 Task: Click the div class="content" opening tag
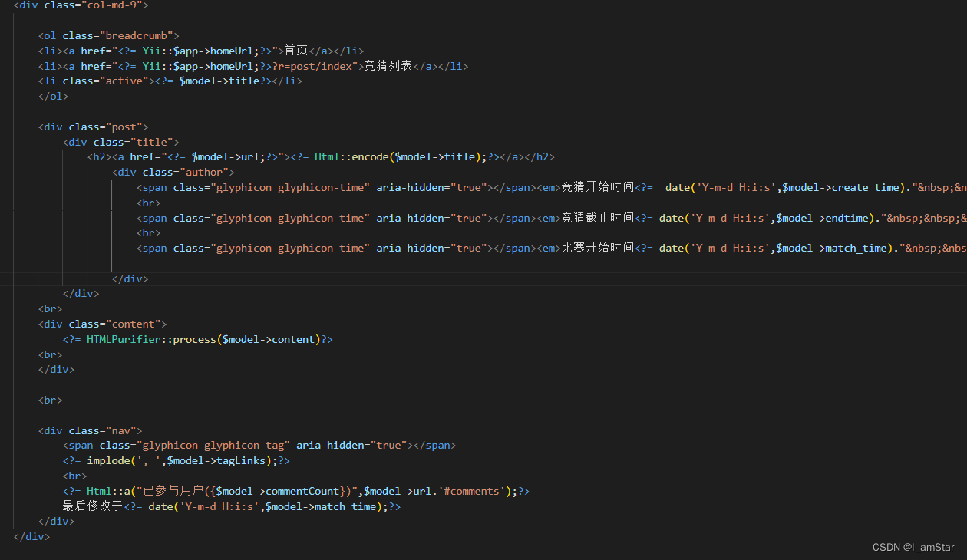point(103,324)
